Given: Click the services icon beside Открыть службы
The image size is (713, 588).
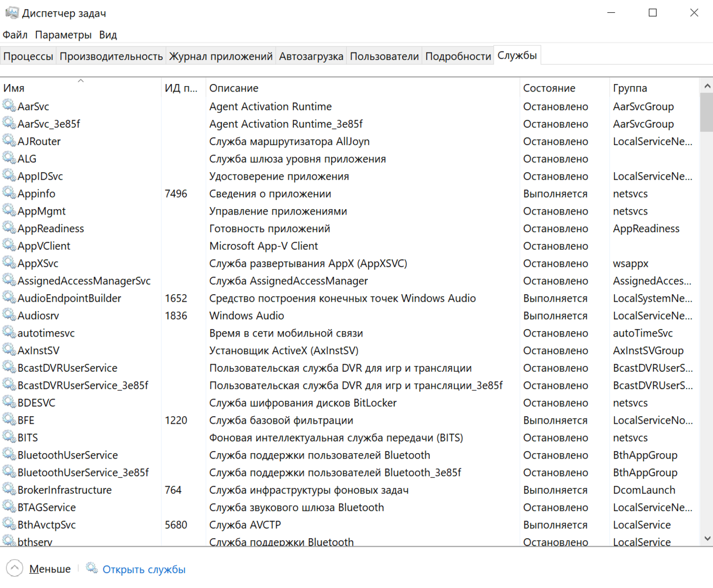Looking at the screenshot, I should point(92,568).
